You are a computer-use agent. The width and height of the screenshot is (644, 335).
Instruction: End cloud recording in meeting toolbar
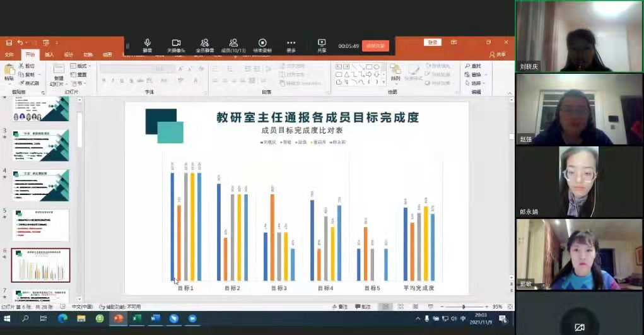pos(262,45)
